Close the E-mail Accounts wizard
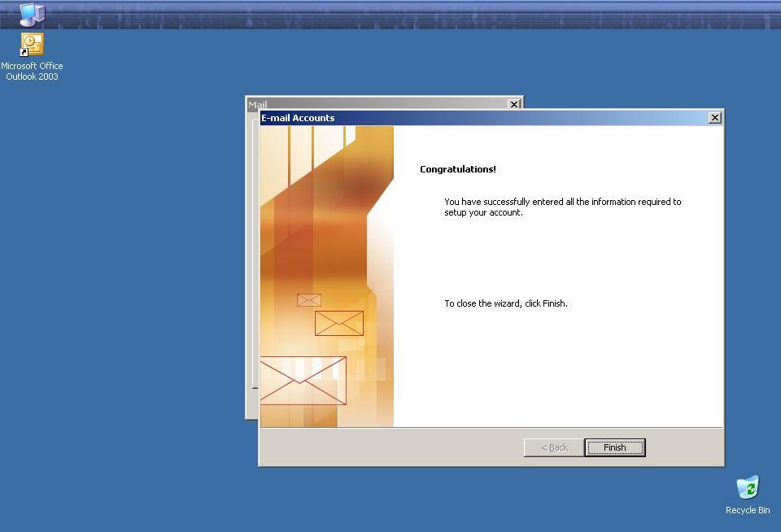The width and height of the screenshot is (781, 532). (715, 118)
